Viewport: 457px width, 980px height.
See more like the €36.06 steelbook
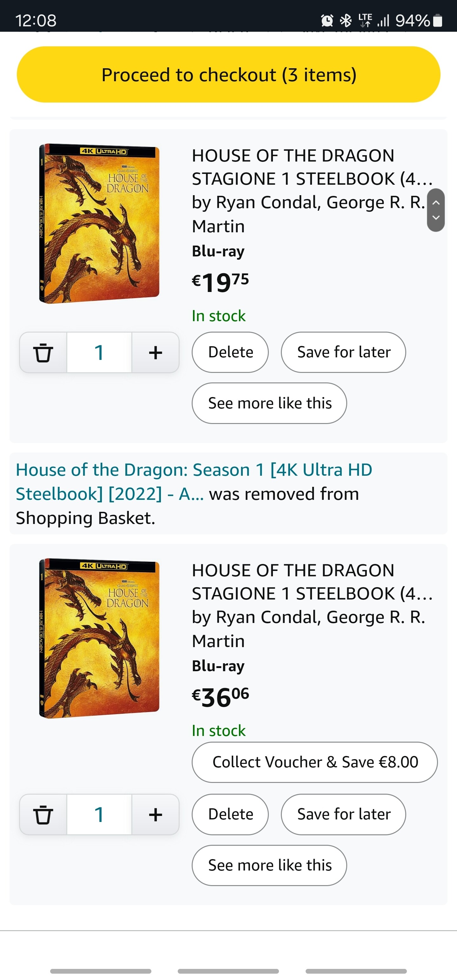tap(269, 865)
